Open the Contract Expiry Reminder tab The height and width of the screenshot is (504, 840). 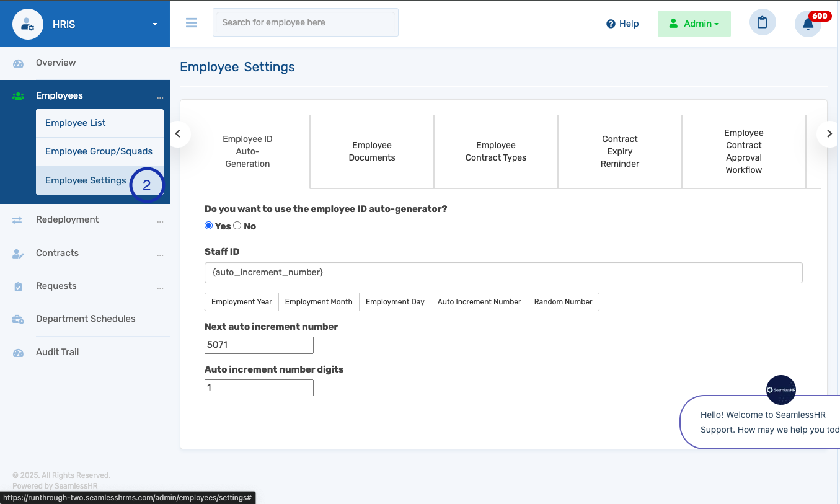[619, 151]
